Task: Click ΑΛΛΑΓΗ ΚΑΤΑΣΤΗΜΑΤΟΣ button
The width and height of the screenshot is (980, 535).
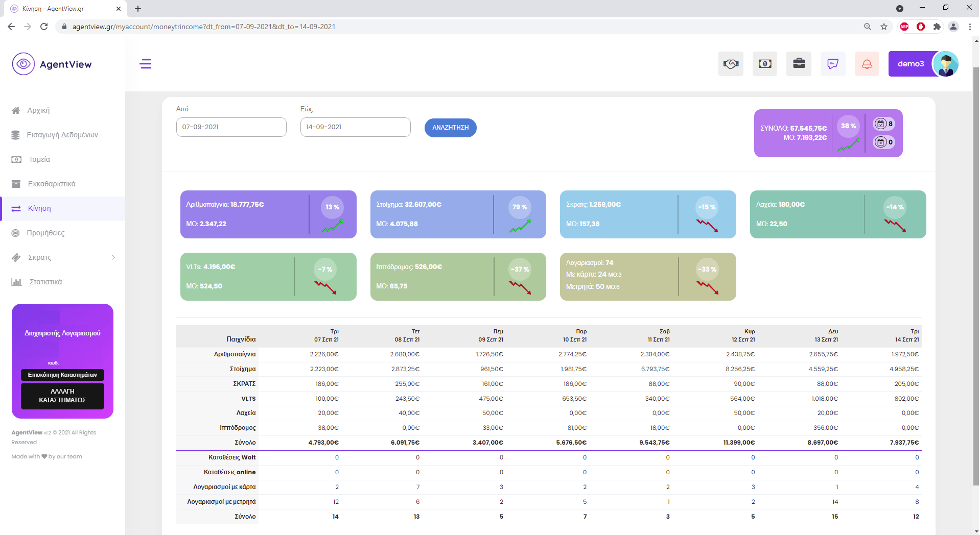Action: point(62,396)
